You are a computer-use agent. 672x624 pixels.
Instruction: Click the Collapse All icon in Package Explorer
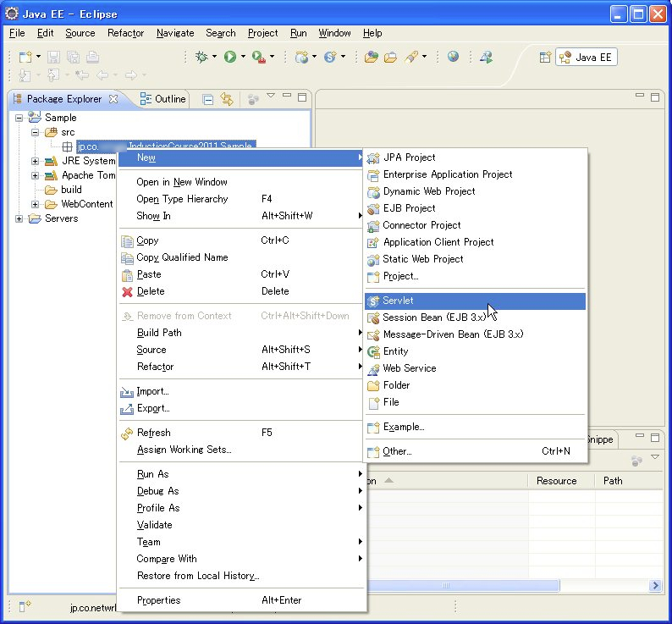pos(208,100)
